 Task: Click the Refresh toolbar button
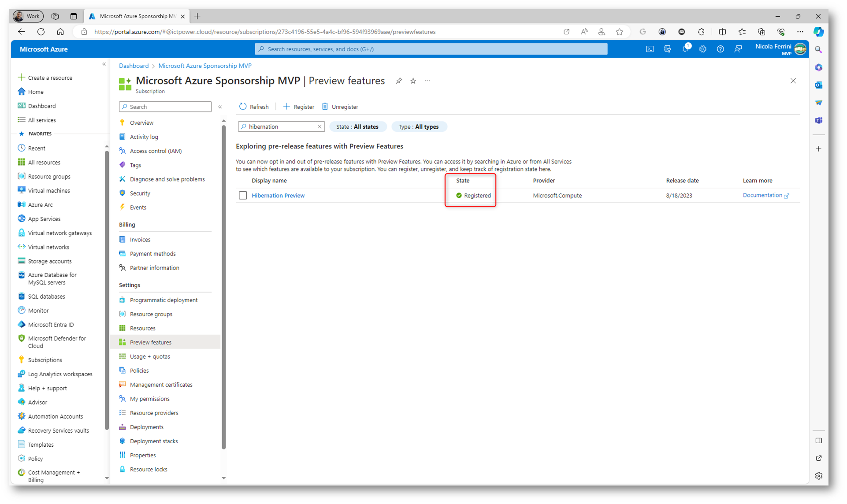(x=254, y=107)
